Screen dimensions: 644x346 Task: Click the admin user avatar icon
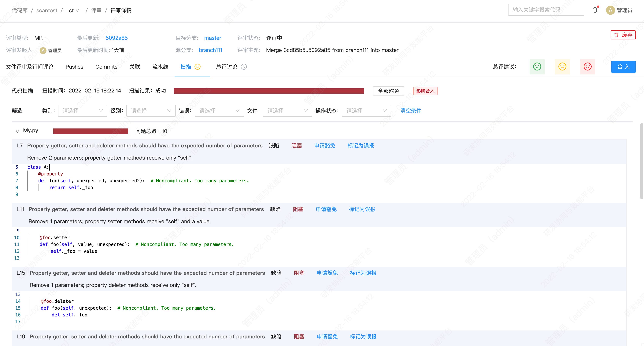click(x=610, y=10)
